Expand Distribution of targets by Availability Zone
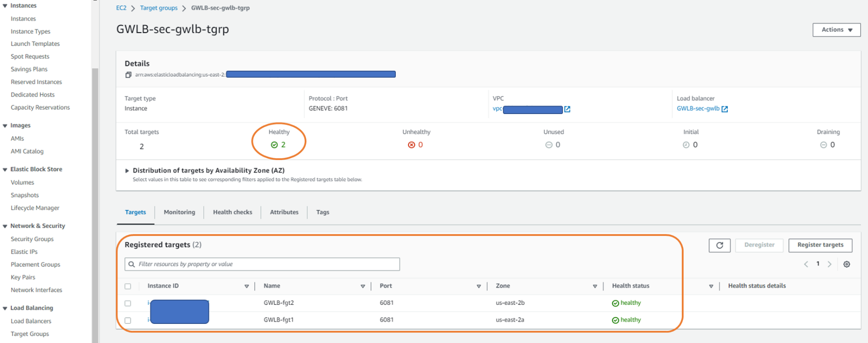868x343 pixels. 127,171
